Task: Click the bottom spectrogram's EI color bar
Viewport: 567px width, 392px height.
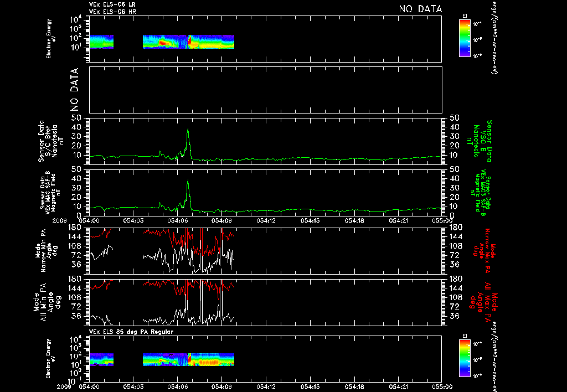Action: (x=465, y=358)
